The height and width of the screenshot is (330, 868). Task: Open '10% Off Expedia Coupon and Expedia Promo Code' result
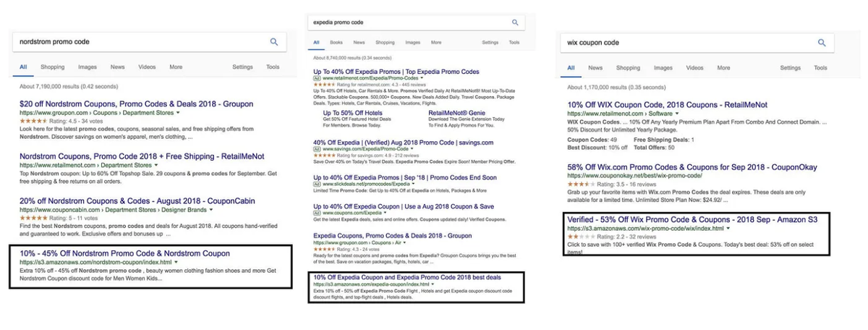407,278
